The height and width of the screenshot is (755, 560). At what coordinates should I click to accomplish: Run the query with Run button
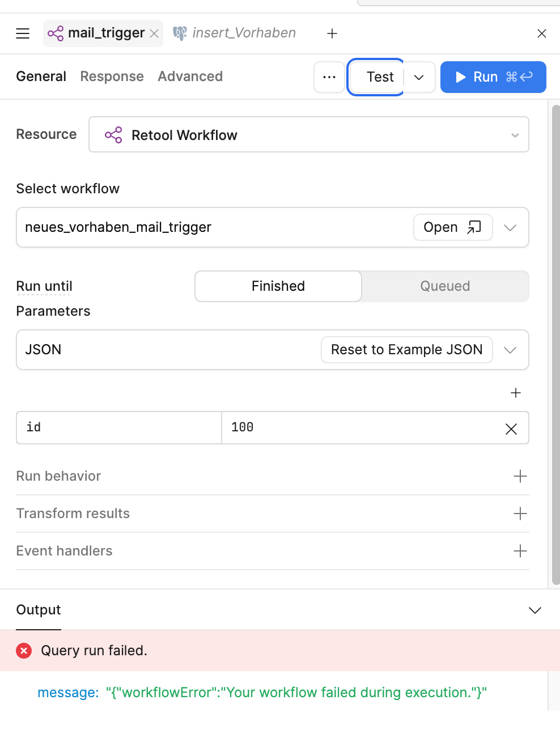pos(493,77)
